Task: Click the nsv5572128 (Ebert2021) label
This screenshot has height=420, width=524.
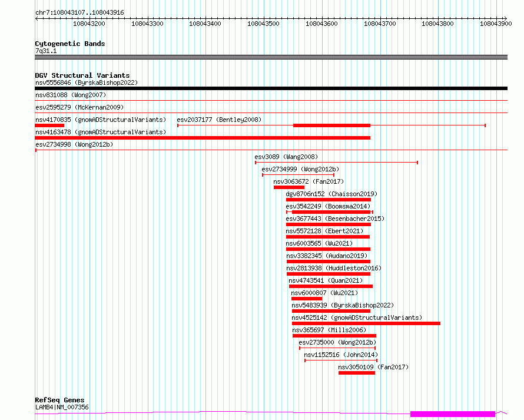Action: pyautogui.click(x=324, y=231)
